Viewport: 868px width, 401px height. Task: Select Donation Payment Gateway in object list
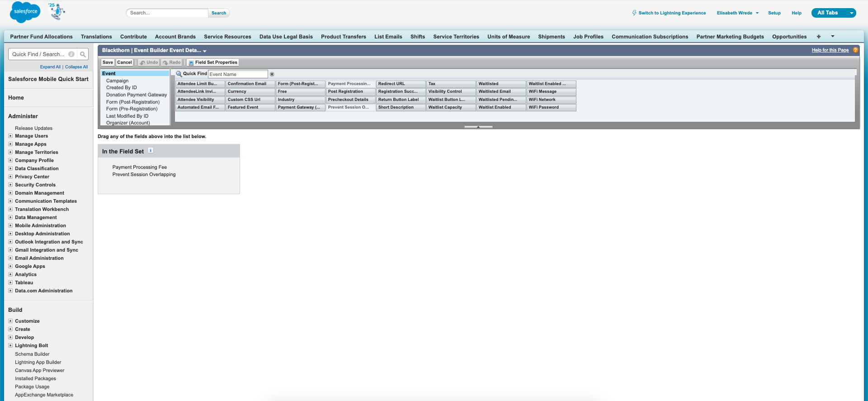[x=137, y=95]
